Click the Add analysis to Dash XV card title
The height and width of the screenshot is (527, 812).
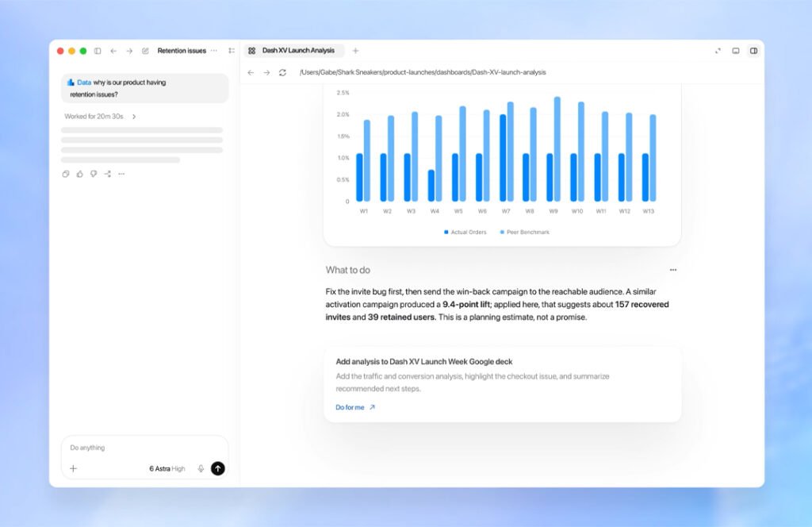pos(424,362)
